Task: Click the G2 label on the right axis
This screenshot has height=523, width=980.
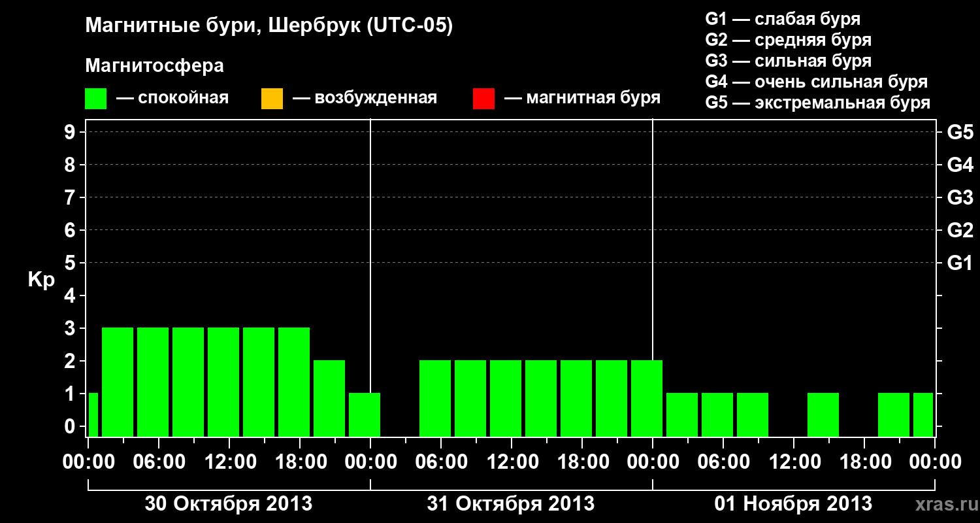Action: pos(960,230)
